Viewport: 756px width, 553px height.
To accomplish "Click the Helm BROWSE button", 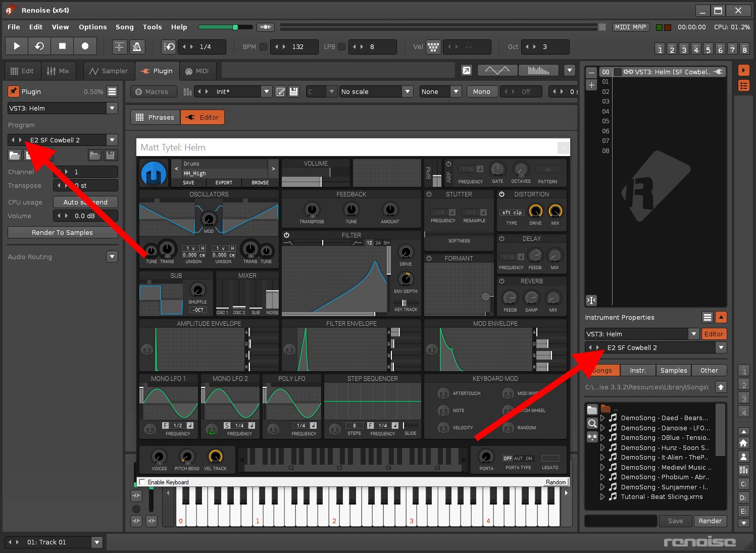I will tap(260, 182).
